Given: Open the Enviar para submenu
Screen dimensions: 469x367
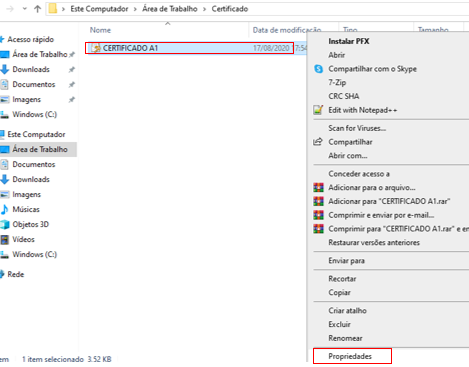Looking at the screenshot, I should (x=346, y=261).
